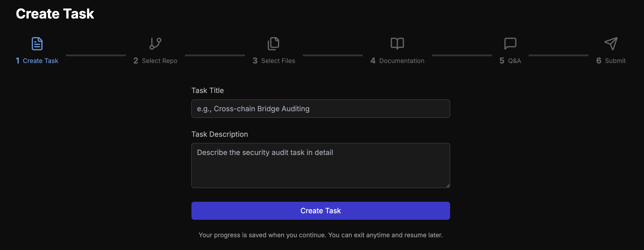Click the Task Title heading label

pyautogui.click(x=207, y=90)
